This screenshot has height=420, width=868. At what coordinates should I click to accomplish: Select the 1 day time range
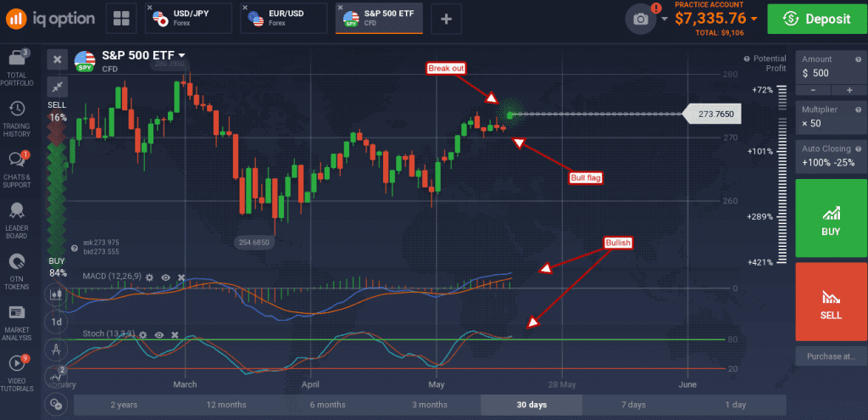click(x=735, y=405)
